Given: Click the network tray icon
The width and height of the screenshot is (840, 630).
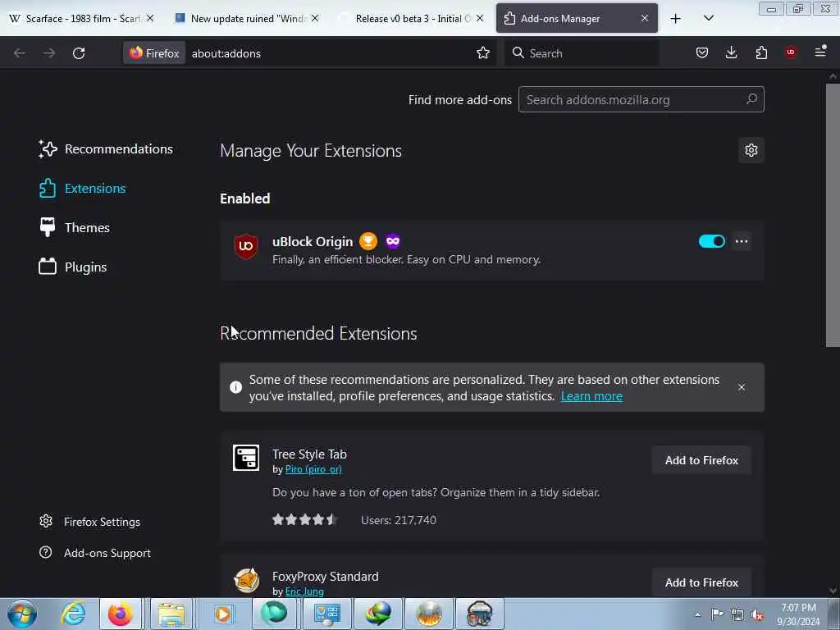Looking at the screenshot, I should pyautogui.click(x=737, y=614).
